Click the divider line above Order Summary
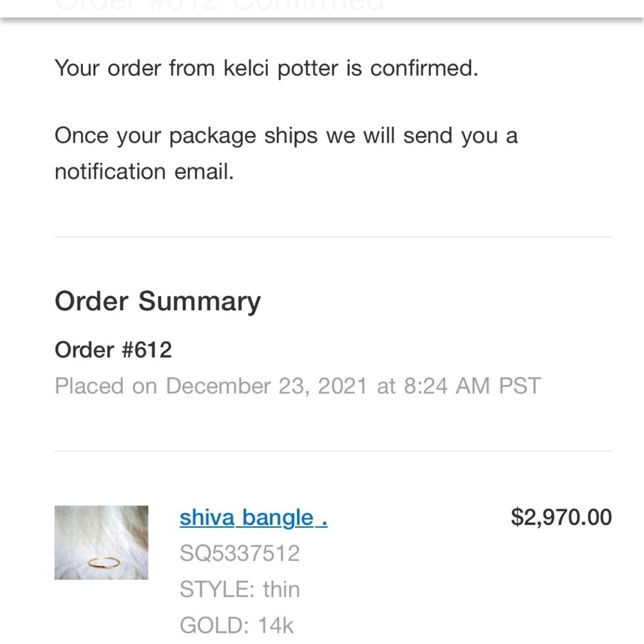Image resolution: width=644 pixels, height=644 pixels. click(333, 237)
